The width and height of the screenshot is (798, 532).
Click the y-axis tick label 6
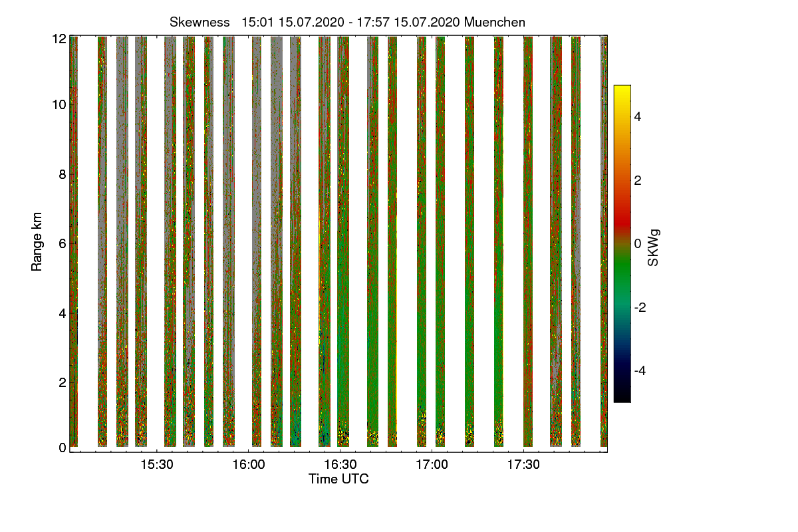pyautogui.click(x=63, y=243)
